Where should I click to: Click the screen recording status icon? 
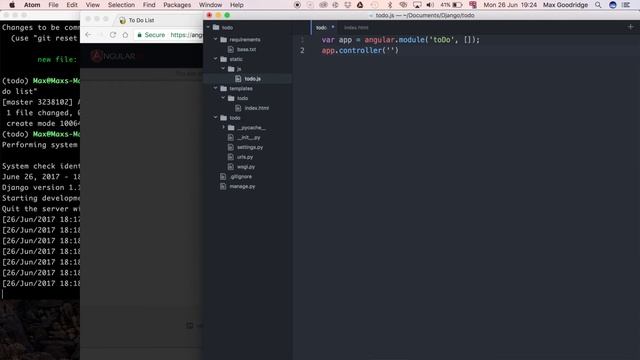click(x=297, y=5)
